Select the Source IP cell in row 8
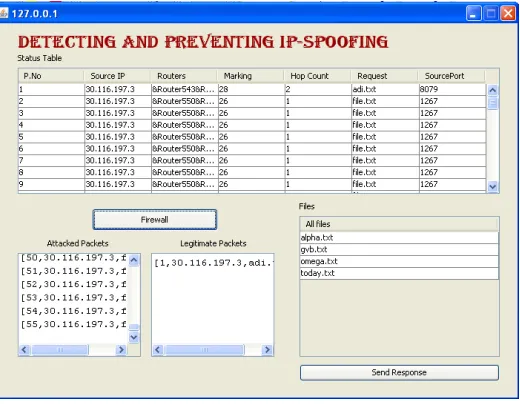Screen dimensions: 520x404 click(118, 172)
